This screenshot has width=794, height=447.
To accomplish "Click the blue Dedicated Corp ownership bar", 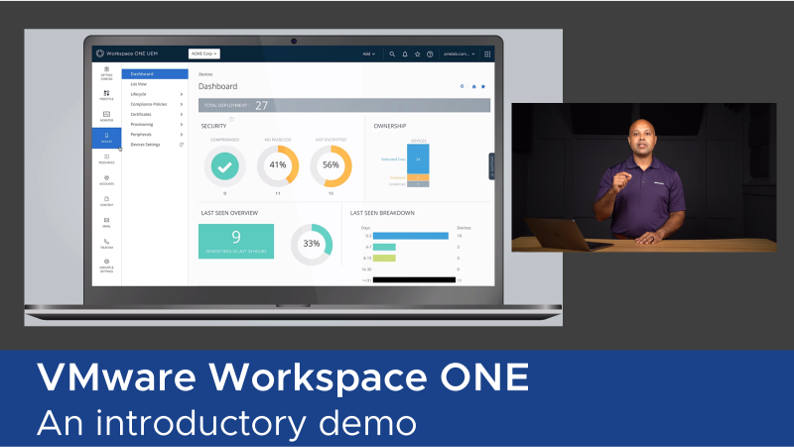I will (x=418, y=159).
